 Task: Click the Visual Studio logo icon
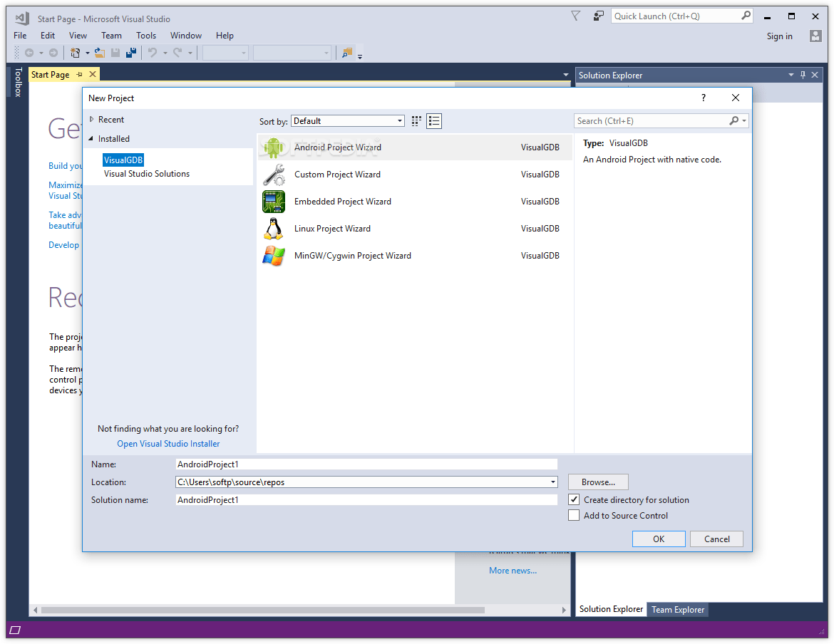pos(22,19)
